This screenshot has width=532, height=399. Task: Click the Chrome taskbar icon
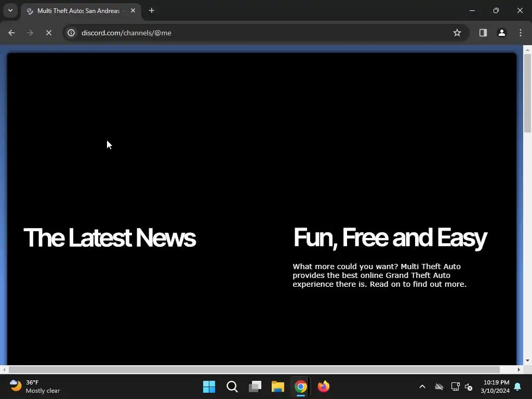(301, 387)
